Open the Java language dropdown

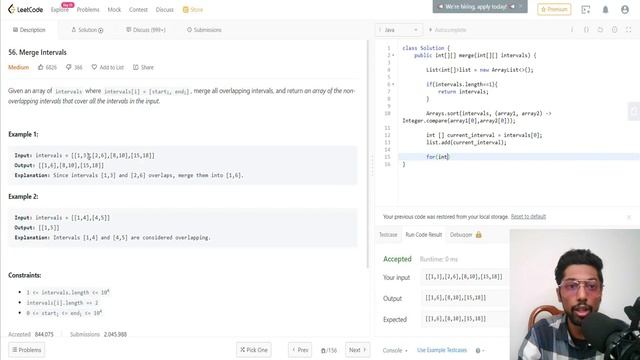click(x=398, y=30)
